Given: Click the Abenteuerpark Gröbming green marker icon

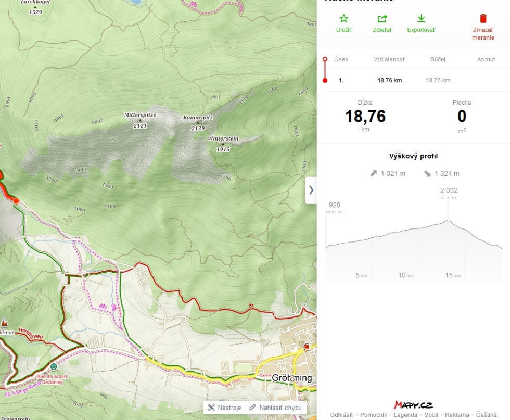Looking at the screenshot, I should point(54,367).
